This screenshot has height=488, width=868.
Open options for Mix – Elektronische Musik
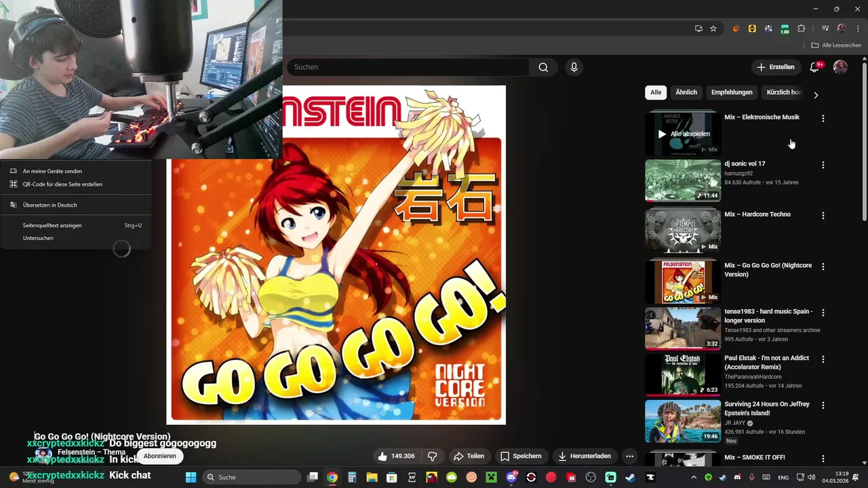[823, 118]
